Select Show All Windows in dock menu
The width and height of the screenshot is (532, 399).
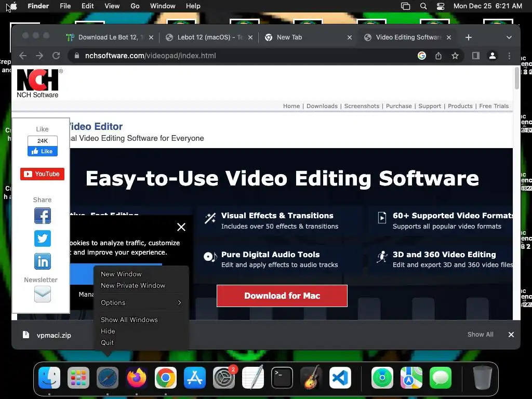coord(129,320)
